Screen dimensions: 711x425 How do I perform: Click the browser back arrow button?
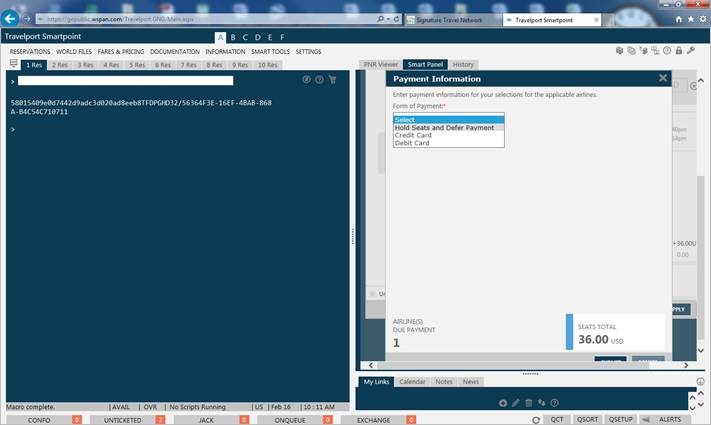[10, 19]
